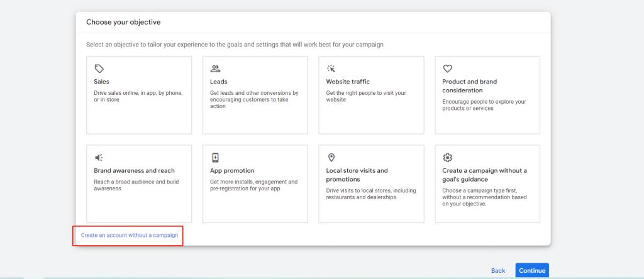Image resolution: width=644 pixels, height=279 pixels.
Task: Click the megaphone icon for Brand awareness
Action: (99, 158)
